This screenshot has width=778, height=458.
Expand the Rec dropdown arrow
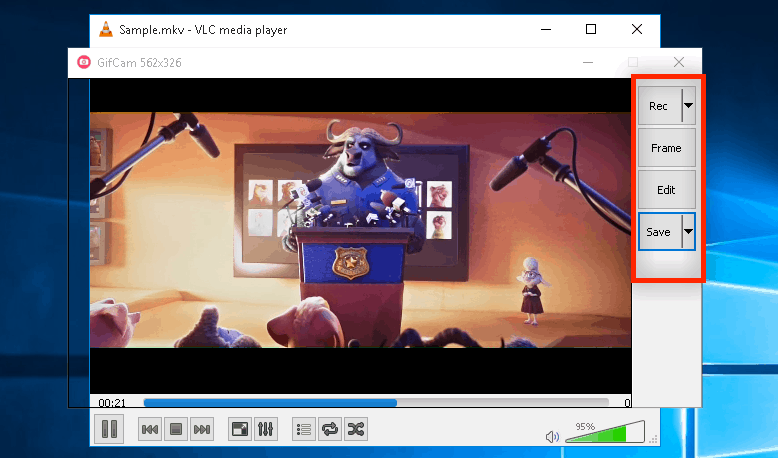click(688, 106)
